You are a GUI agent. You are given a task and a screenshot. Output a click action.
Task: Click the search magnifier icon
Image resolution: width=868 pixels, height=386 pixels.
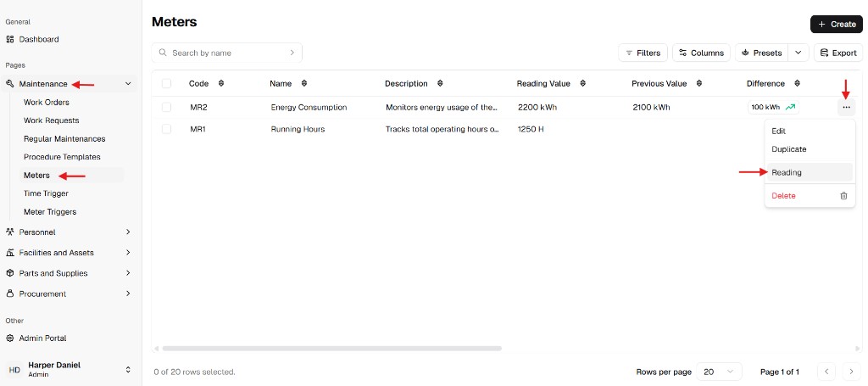pyautogui.click(x=163, y=53)
